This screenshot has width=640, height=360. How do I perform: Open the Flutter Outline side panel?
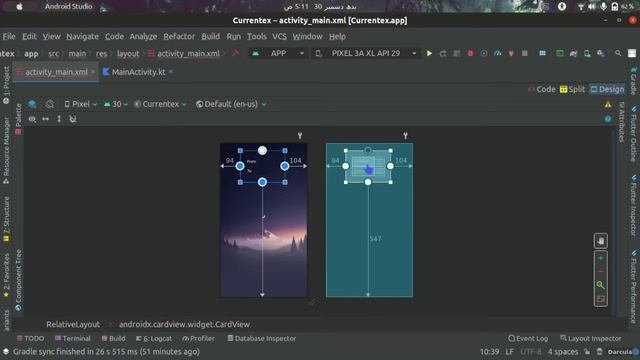coord(633,134)
